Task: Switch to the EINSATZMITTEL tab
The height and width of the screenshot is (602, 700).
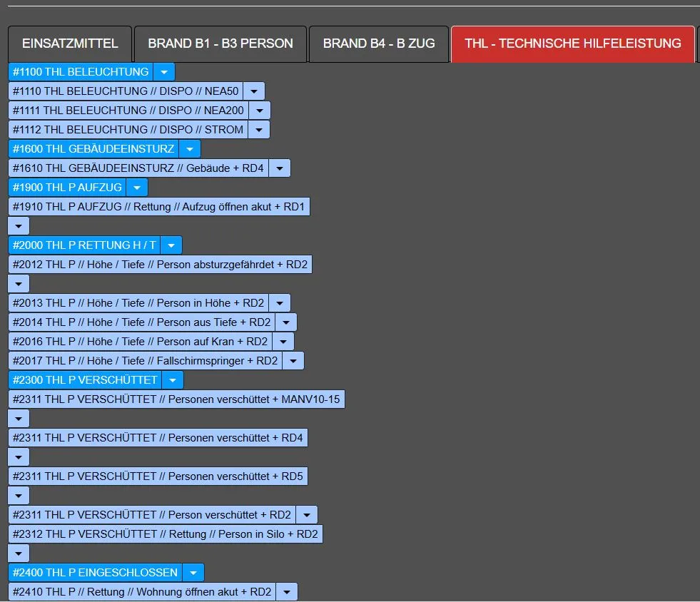Action: (70, 44)
